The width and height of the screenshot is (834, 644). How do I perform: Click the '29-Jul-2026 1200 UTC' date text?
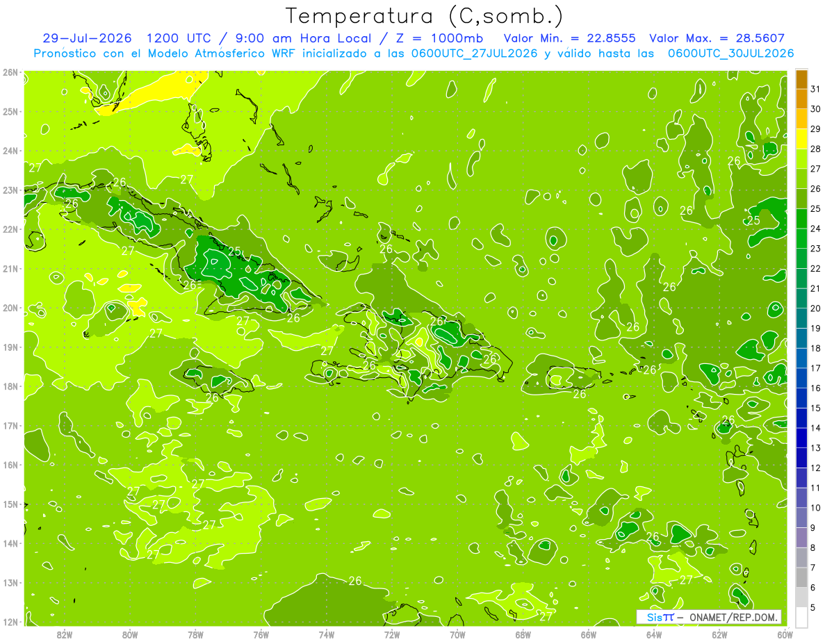[x=128, y=38]
